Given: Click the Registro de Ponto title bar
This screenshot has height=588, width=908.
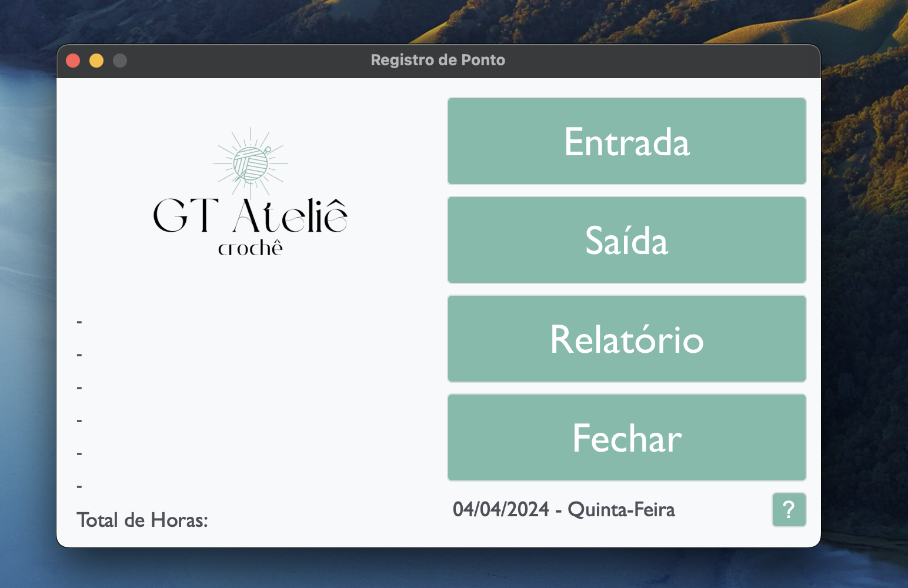Looking at the screenshot, I should tap(438, 59).
